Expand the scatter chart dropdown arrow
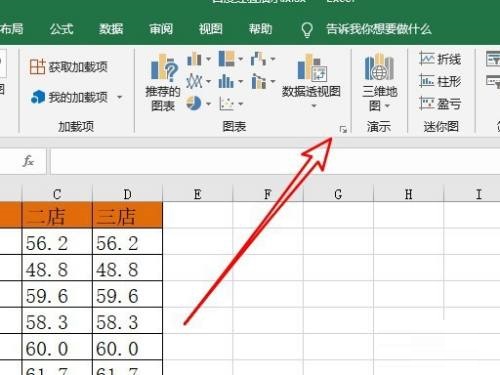The image size is (500, 375). (241, 104)
